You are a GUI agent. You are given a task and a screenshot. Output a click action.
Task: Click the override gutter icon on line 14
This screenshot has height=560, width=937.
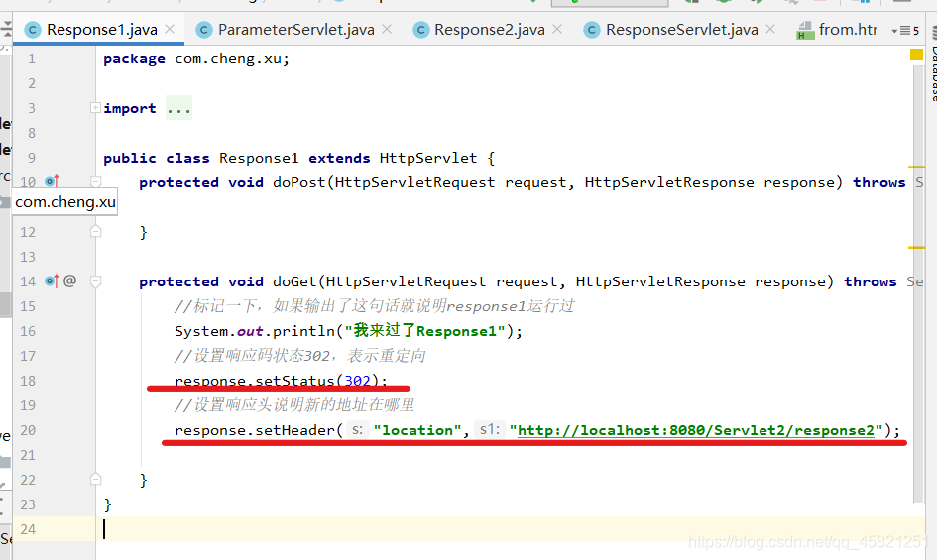52,280
